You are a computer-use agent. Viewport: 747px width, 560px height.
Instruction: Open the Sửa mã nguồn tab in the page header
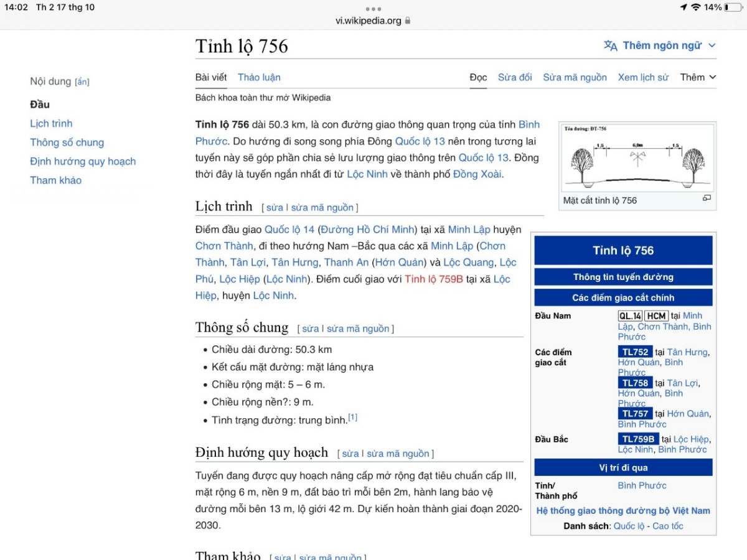[575, 77]
